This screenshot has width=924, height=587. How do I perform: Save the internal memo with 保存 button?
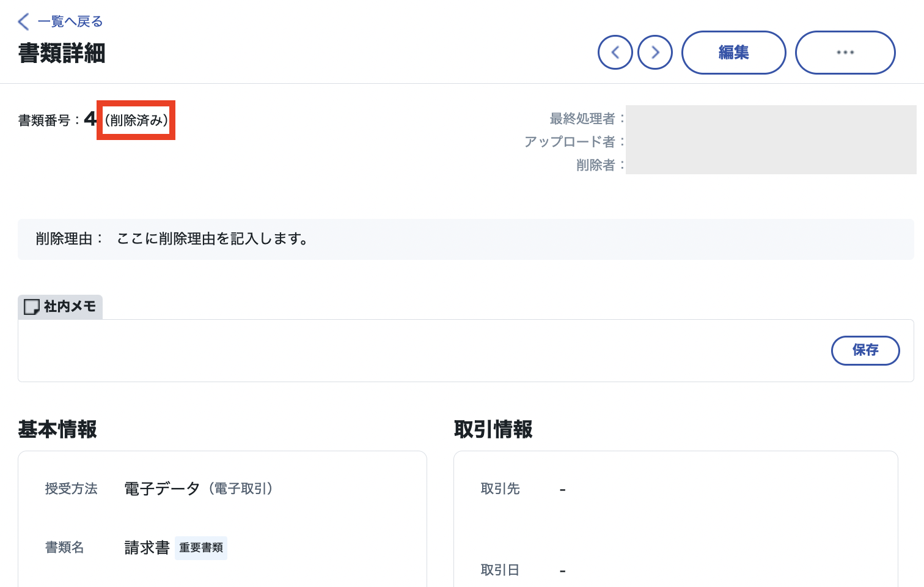(865, 350)
